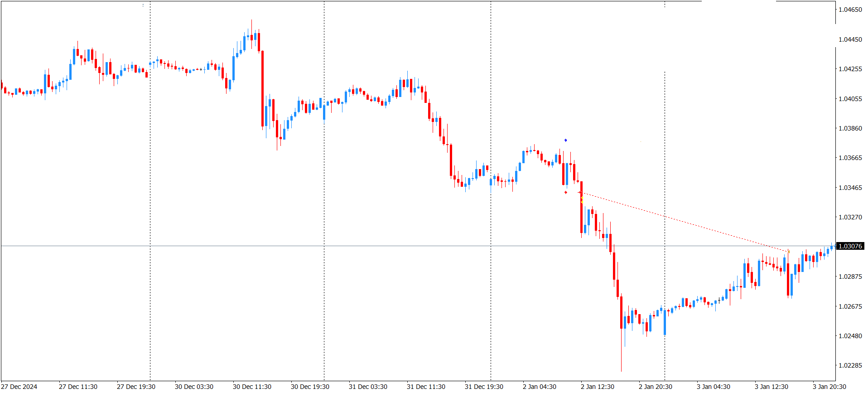Select the yellow triangle markers on the red candle

coord(582,199)
